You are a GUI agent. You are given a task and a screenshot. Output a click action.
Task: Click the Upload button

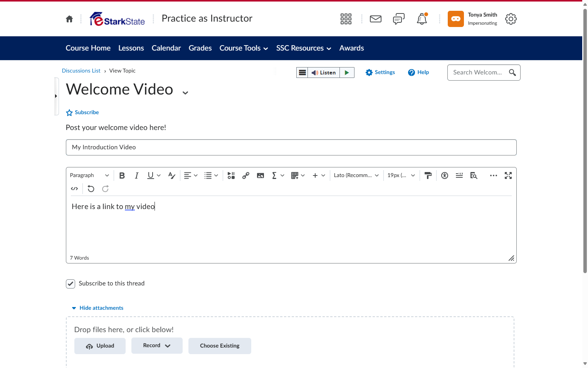coord(100,346)
